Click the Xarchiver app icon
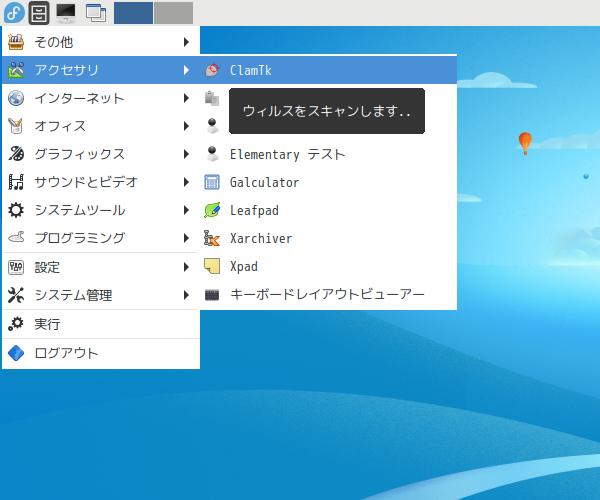Screen dimensions: 600x500 pos(212,238)
